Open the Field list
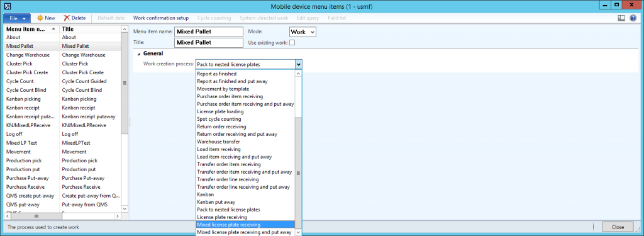This screenshot has width=644, height=236. pos(336,18)
